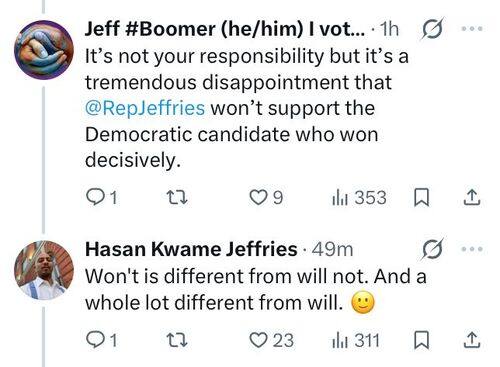
Task: View Hasan Kwame Jeffries' profile photo
Action: click(44, 270)
